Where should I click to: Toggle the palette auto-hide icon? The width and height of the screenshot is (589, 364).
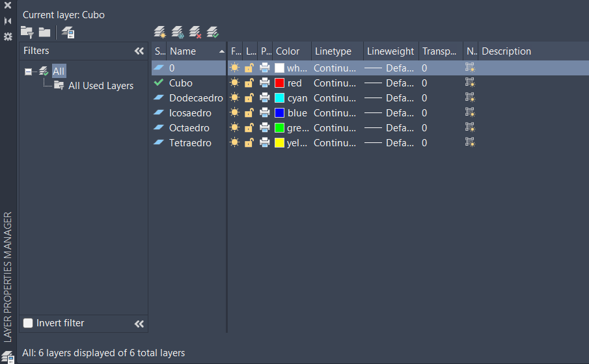point(8,21)
